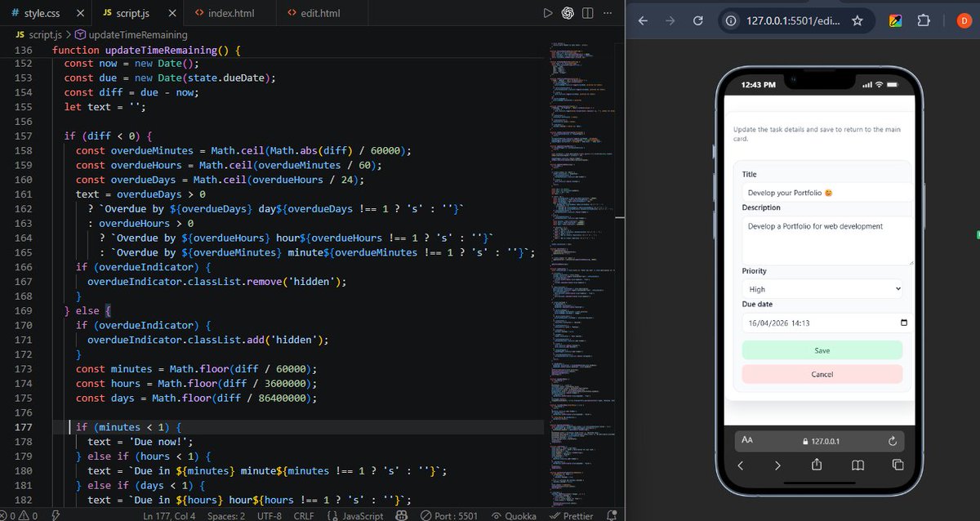Toggle Quokka from the status bar
Viewport: 980px width, 521px height.
pos(514,515)
